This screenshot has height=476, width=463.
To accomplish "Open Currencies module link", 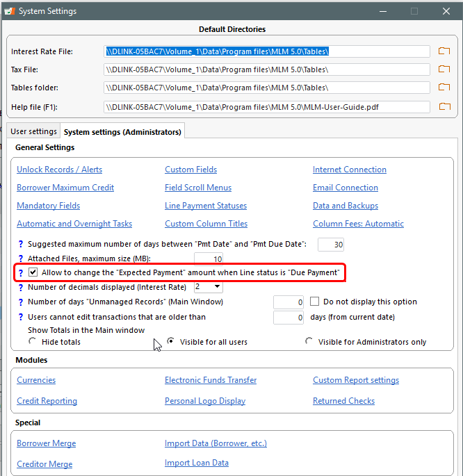I will coord(36,380).
